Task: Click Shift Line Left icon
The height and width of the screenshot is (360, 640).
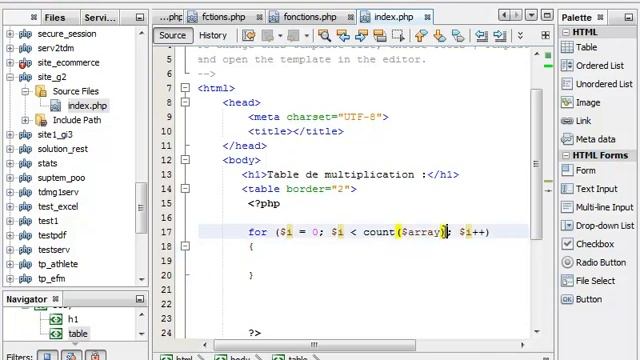Action: (481, 36)
